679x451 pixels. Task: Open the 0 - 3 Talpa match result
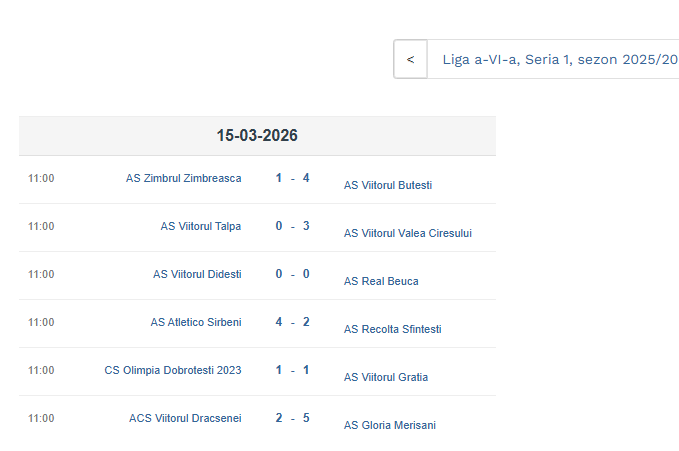tap(293, 226)
